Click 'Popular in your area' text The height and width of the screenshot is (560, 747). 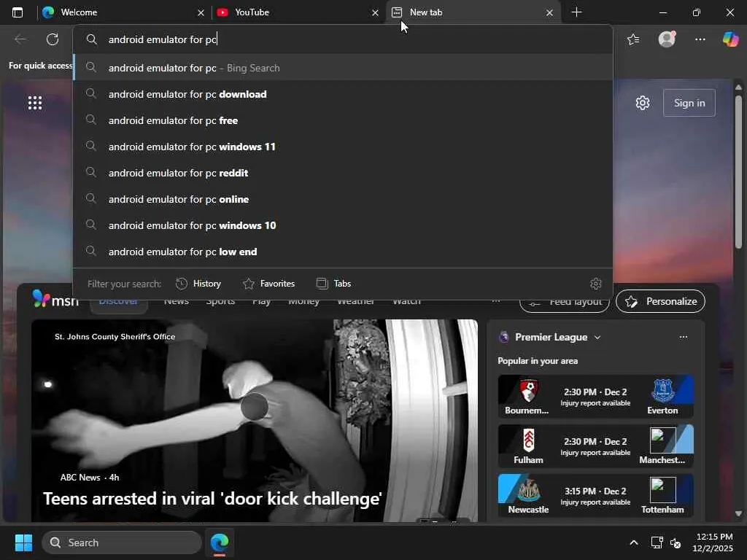click(538, 361)
